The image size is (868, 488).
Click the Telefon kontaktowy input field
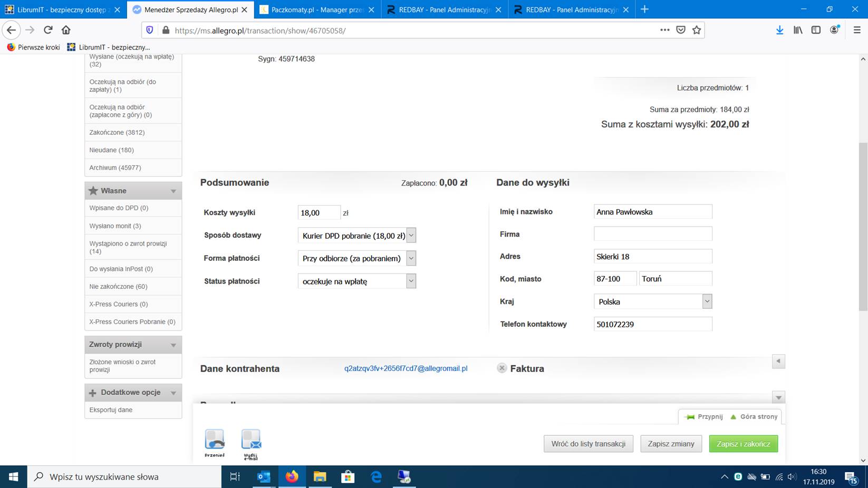pyautogui.click(x=652, y=324)
